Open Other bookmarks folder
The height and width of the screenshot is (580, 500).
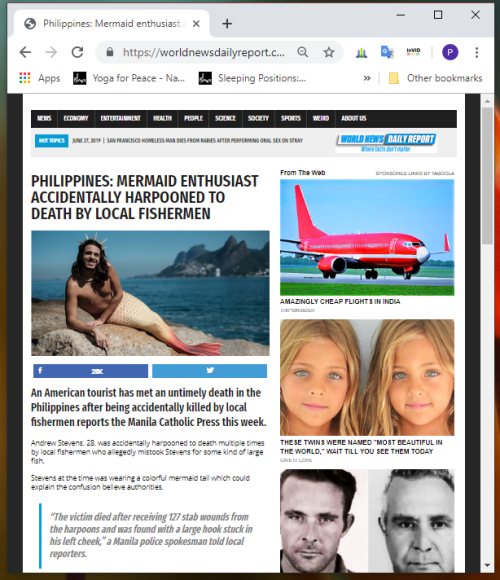pyautogui.click(x=435, y=78)
